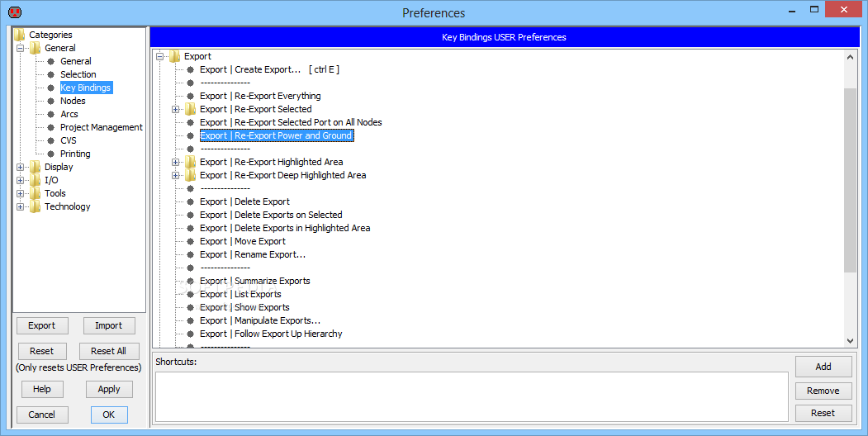Click the bullet icon beside Selection
The height and width of the screenshot is (436, 868).
51,74
